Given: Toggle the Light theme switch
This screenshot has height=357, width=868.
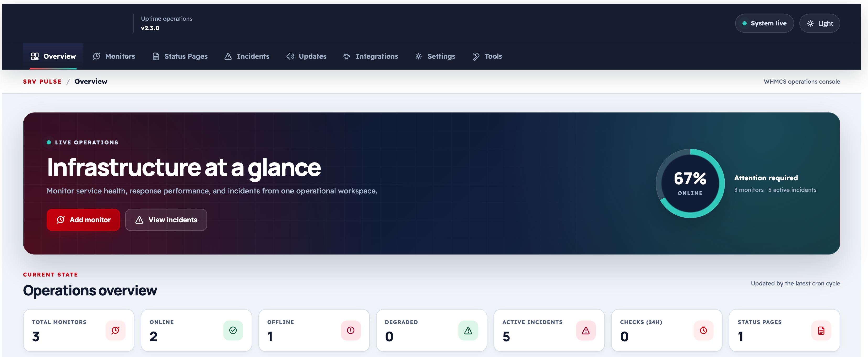Looking at the screenshot, I should [820, 23].
